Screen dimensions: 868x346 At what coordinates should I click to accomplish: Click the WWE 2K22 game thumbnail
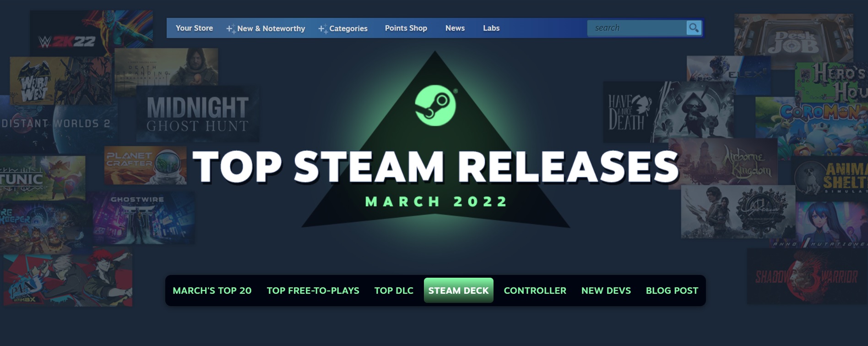tap(92, 33)
